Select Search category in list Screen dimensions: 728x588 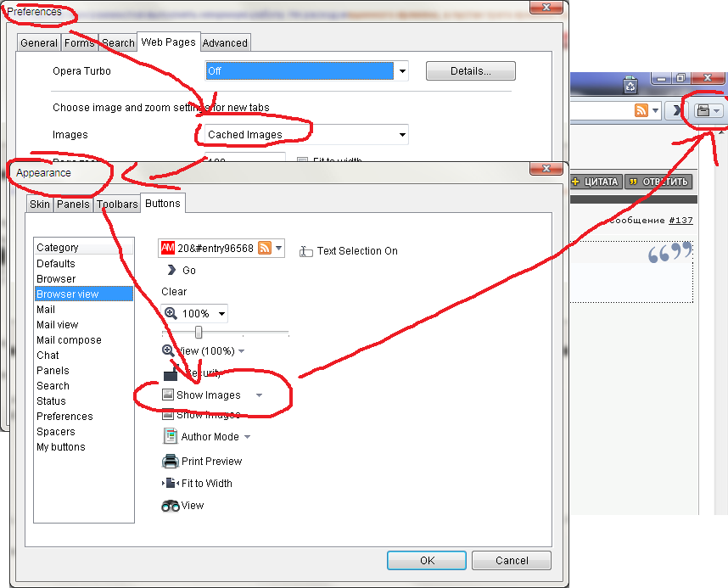83,386
